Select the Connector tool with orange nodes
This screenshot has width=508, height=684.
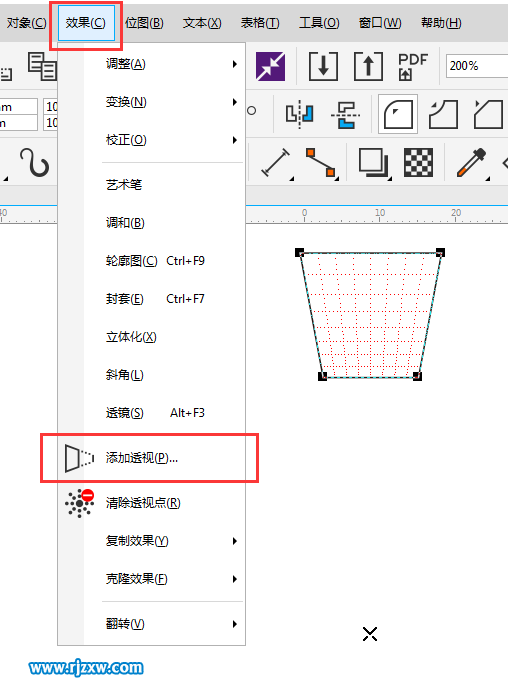click(x=320, y=163)
